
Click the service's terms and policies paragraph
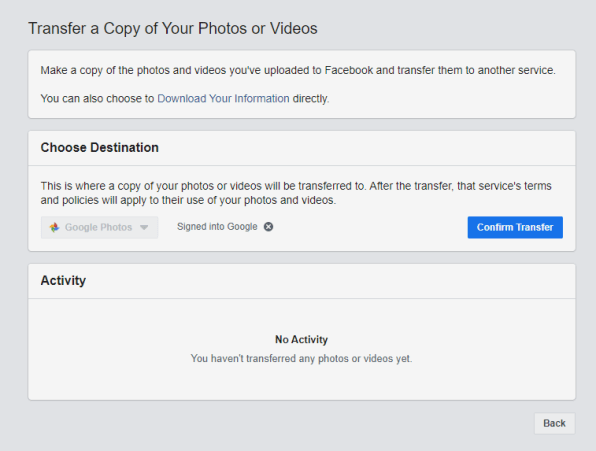point(296,193)
